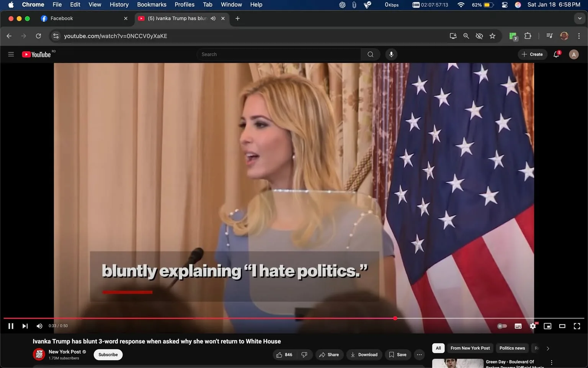Open playback settings gear
Viewport: 588px width, 368px height.
click(x=532, y=326)
